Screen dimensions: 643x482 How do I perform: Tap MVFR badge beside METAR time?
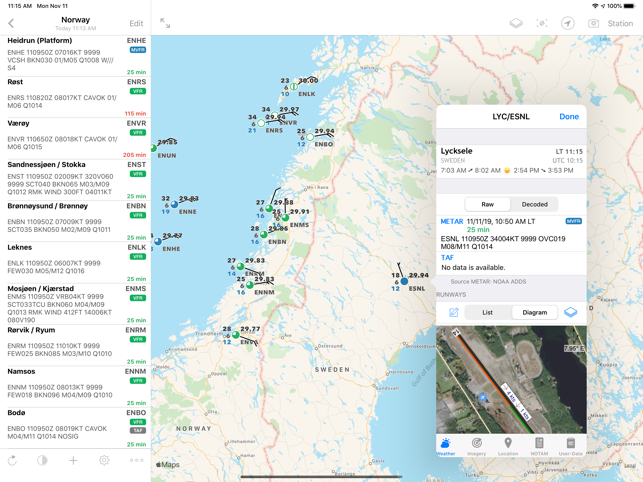coord(574,221)
